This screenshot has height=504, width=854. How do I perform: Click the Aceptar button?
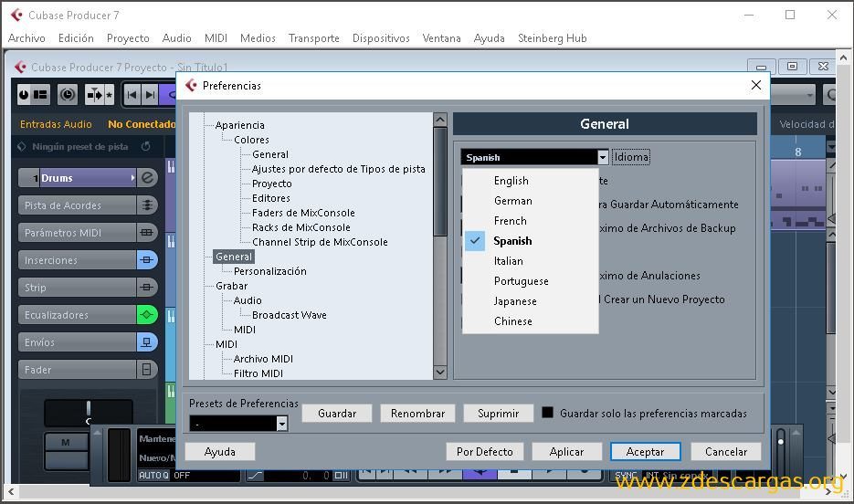tap(646, 452)
